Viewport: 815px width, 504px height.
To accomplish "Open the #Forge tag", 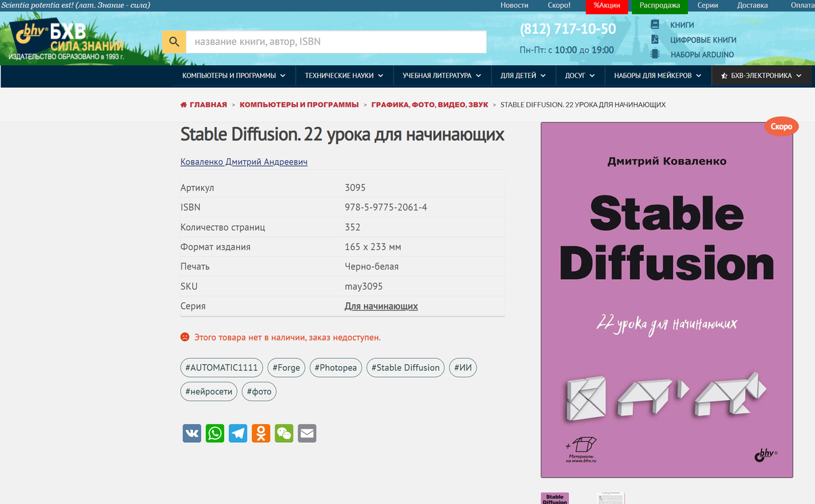I will pos(286,367).
